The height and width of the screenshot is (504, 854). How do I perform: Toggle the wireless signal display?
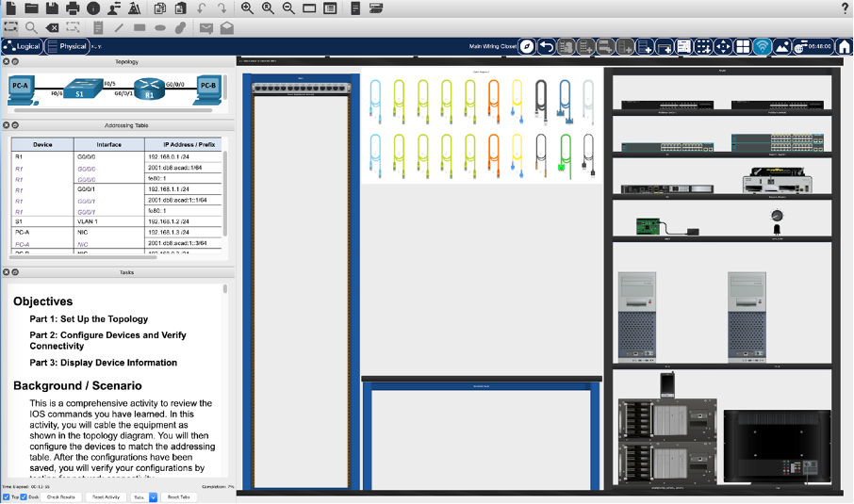pyautogui.click(x=762, y=47)
